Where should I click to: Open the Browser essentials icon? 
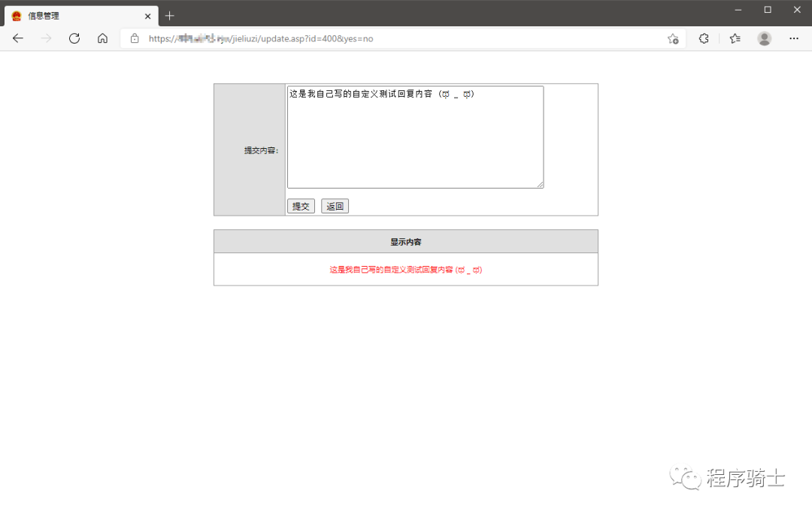(x=704, y=38)
